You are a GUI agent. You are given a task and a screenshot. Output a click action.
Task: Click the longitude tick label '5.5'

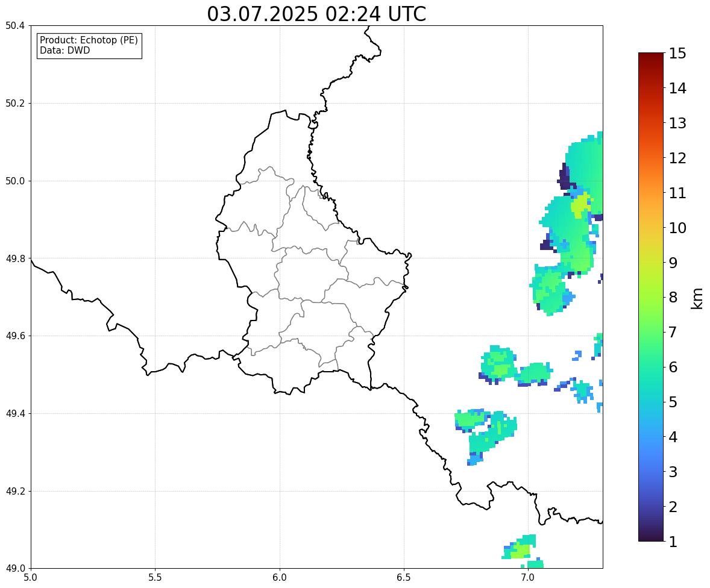point(155,578)
